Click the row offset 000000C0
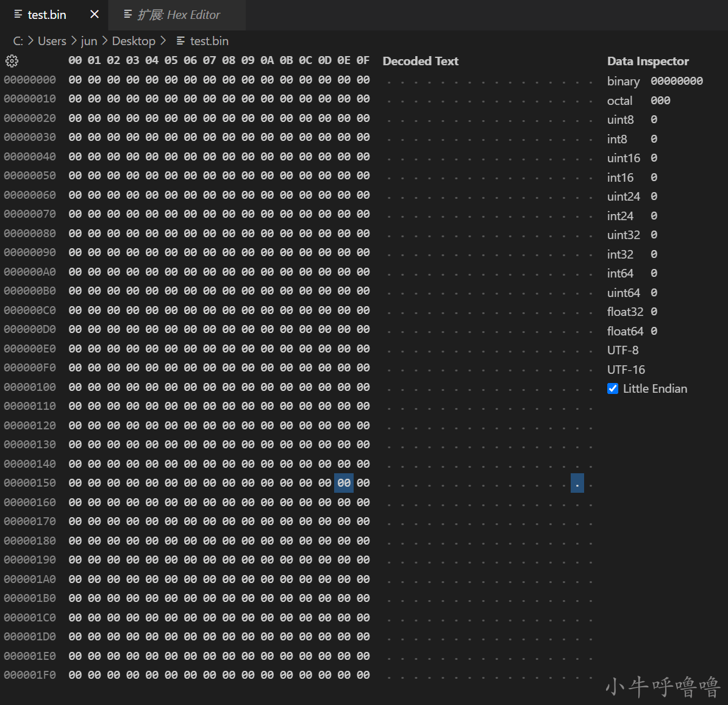Screen dimensions: 728x705 30,310
